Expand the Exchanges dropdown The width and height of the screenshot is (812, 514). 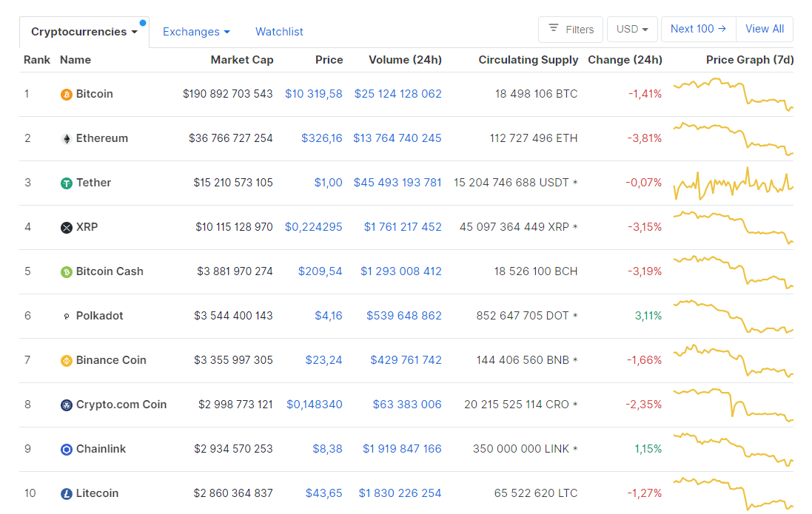click(196, 32)
